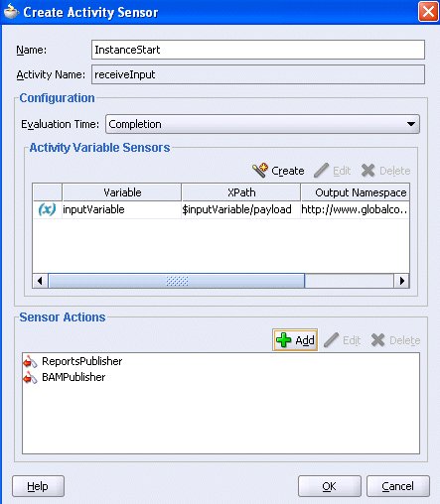This screenshot has width=440, height=504.
Task: Open the Evaluation Time dropdown
Action: 262,124
